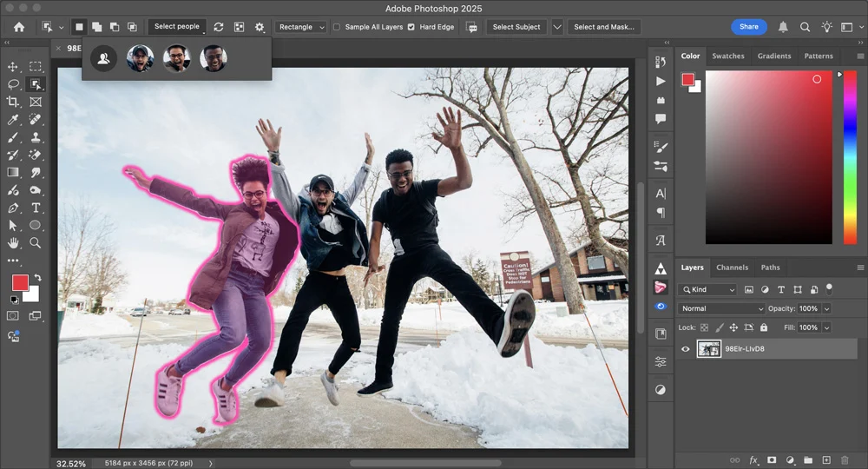The width and height of the screenshot is (868, 469).
Task: Switch to the Swatches tab
Action: point(727,56)
